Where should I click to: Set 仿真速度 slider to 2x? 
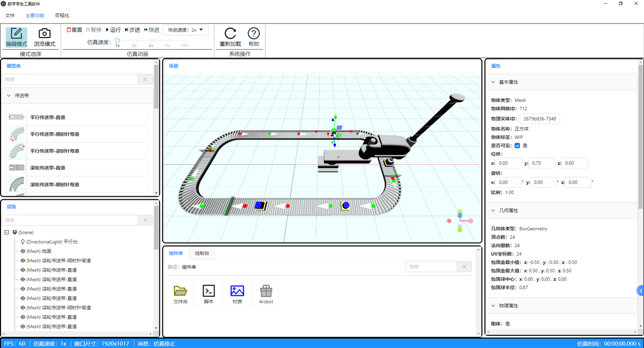pos(134,41)
